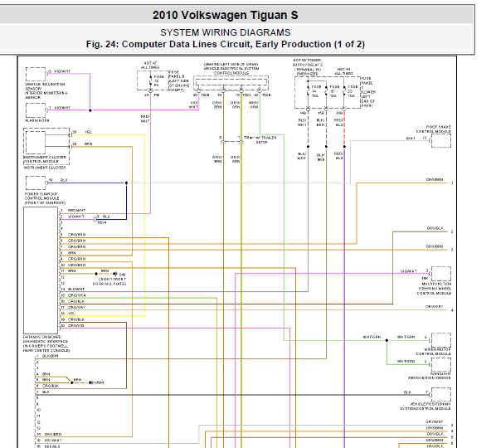Click the vehicle inclination sensor label

46,90
